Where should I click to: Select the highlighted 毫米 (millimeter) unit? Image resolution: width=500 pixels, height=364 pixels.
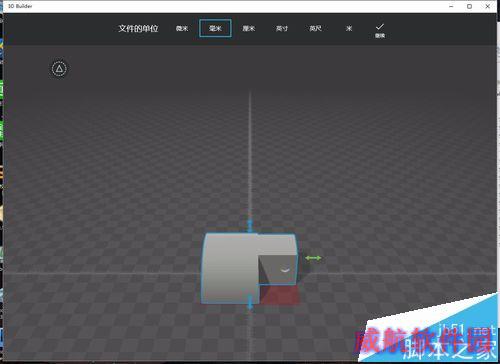coord(215,28)
